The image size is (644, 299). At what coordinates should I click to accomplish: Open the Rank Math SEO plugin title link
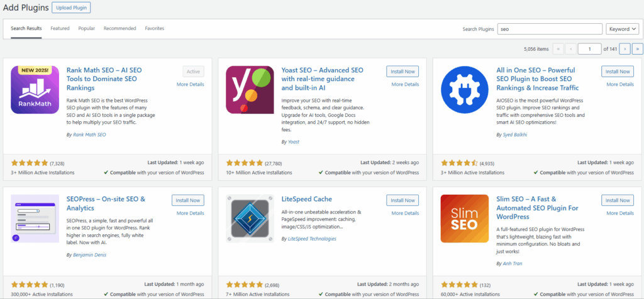[x=104, y=79]
